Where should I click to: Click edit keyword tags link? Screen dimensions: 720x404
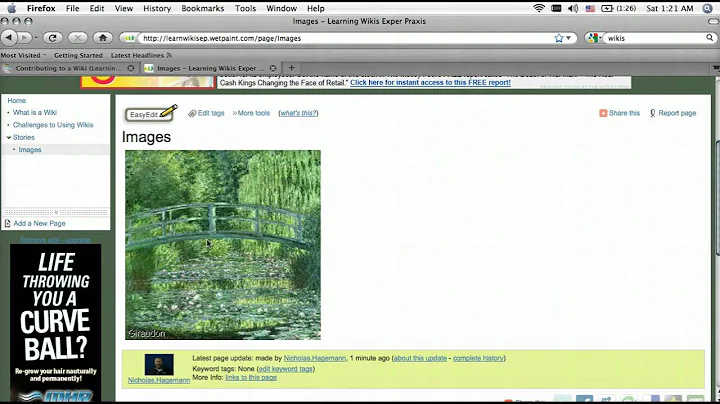coord(285,369)
